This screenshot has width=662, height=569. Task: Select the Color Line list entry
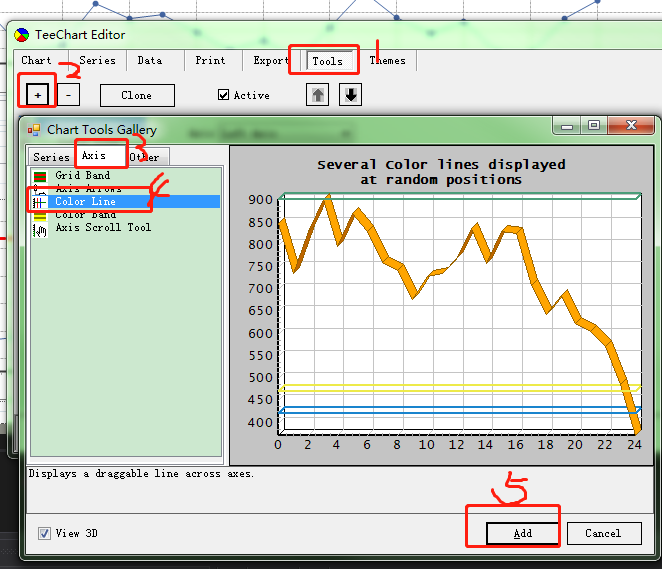pos(85,201)
